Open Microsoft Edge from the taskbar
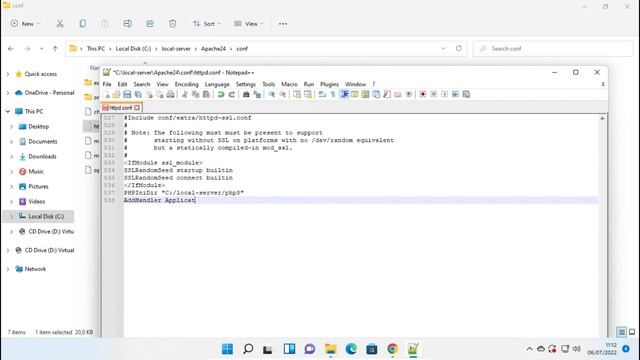 click(x=351, y=349)
